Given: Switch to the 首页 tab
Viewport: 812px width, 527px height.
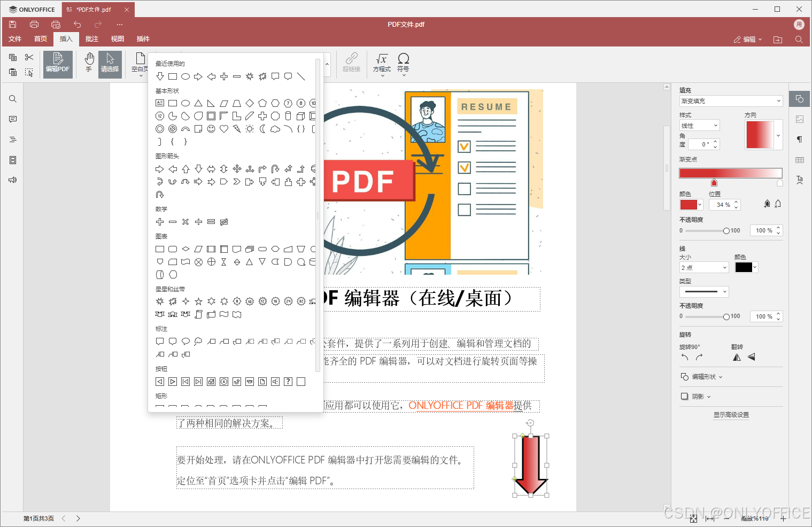Looking at the screenshot, I should pyautogui.click(x=41, y=39).
